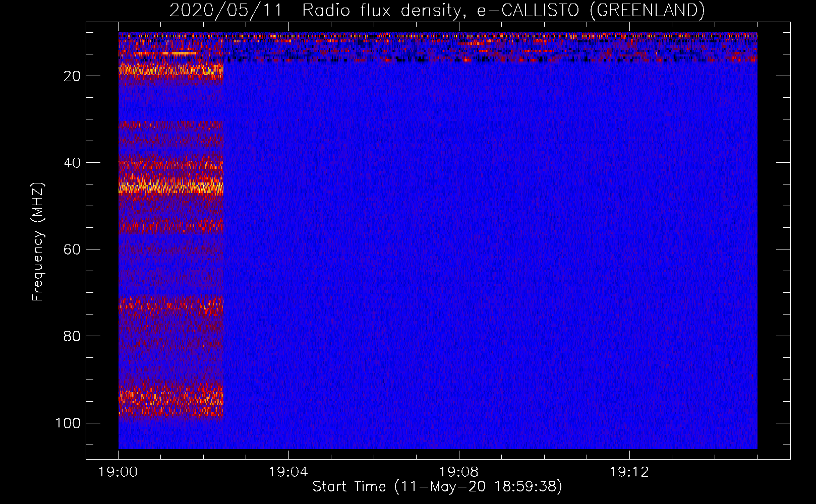Click the '19:08' time tick label
Image resolution: width=816 pixels, height=504 pixels.
459,472
